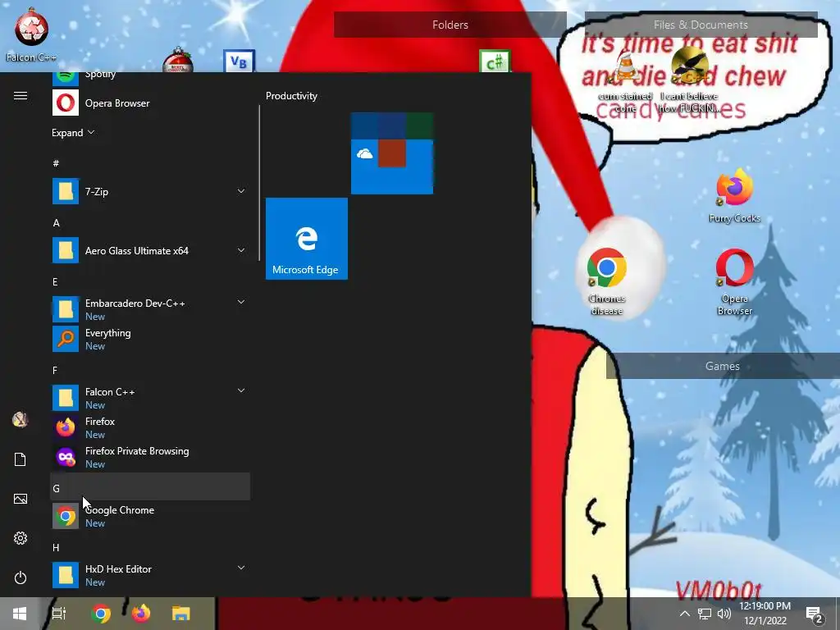Click the Productivity group title
The width and height of the screenshot is (840, 630).
[291, 96]
